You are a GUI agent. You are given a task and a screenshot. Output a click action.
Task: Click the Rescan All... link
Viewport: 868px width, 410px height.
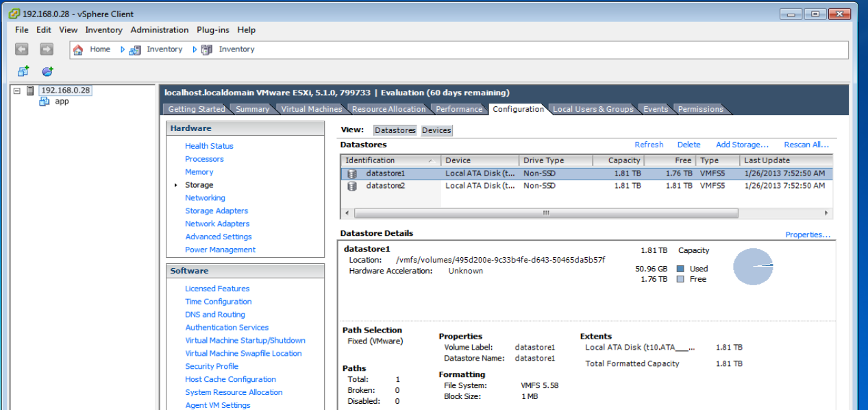[806, 145]
